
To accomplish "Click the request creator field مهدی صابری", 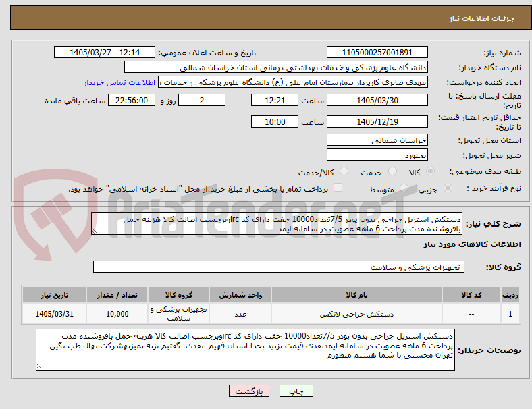I will click(x=293, y=82).
